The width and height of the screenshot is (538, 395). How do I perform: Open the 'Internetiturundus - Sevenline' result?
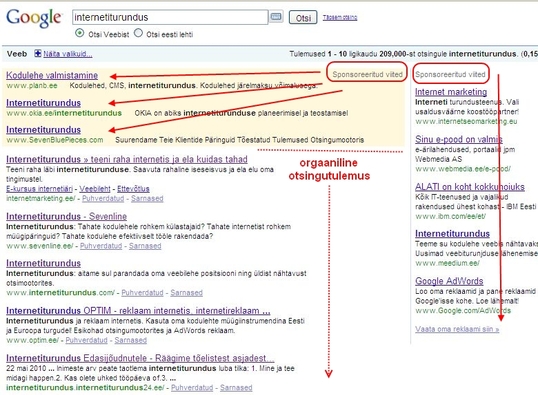[x=66, y=216]
